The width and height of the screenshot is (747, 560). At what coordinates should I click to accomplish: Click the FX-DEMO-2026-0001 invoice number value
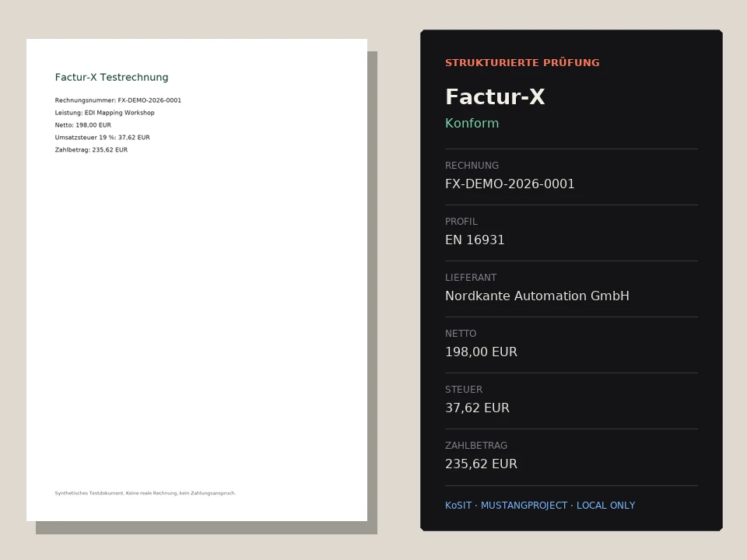(x=510, y=184)
